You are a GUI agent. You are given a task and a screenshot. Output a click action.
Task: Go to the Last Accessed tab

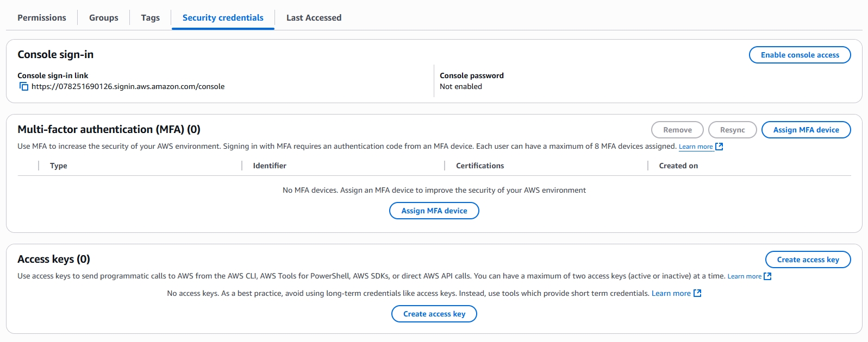(x=314, y=17)
